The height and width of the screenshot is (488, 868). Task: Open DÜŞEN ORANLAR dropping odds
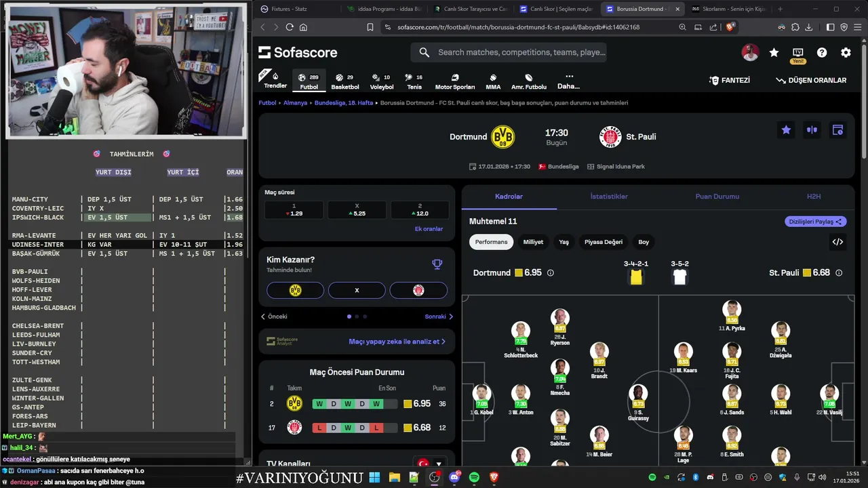click(x=812, y=80)
